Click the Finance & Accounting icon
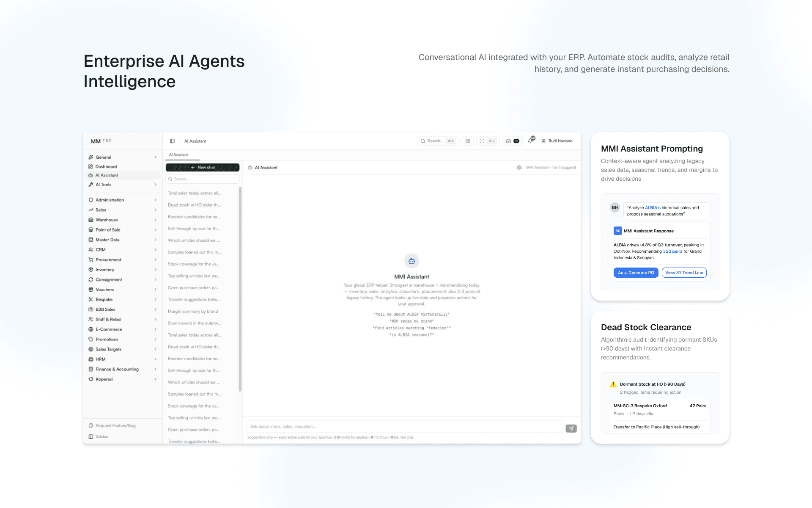 pos(91,369)
